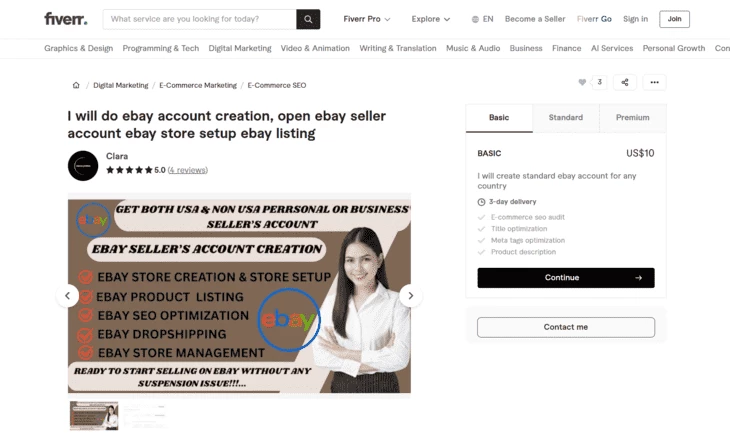Click the Contact me button
Viewport: 730px width, 448px height.
pyautogui.click(x=566, y=327)
